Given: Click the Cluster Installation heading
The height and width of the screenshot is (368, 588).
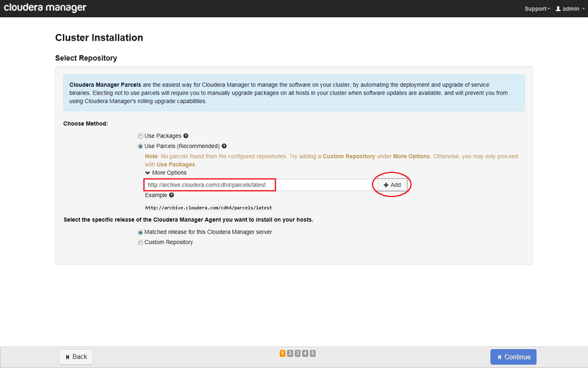Looking at the screenshot, I should [99, 38].
